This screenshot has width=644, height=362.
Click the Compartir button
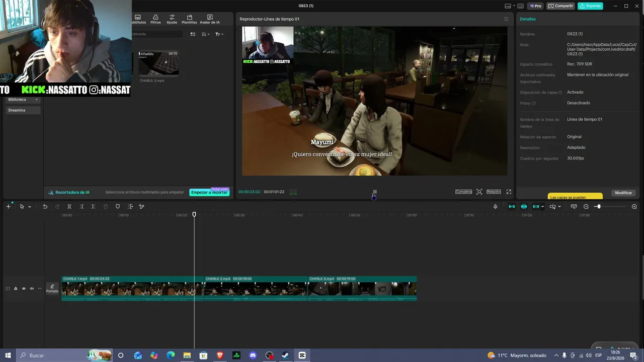[560, 6]
